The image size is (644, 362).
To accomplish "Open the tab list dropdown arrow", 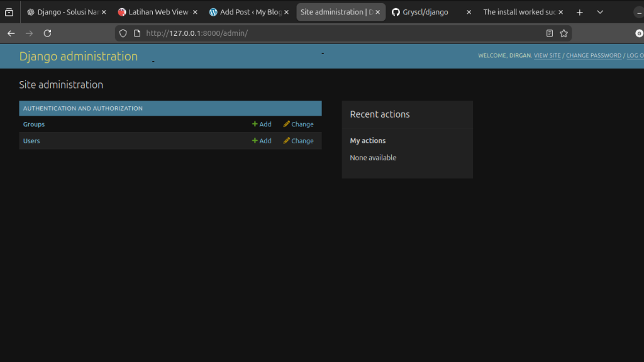I will [x=600, y=12].
